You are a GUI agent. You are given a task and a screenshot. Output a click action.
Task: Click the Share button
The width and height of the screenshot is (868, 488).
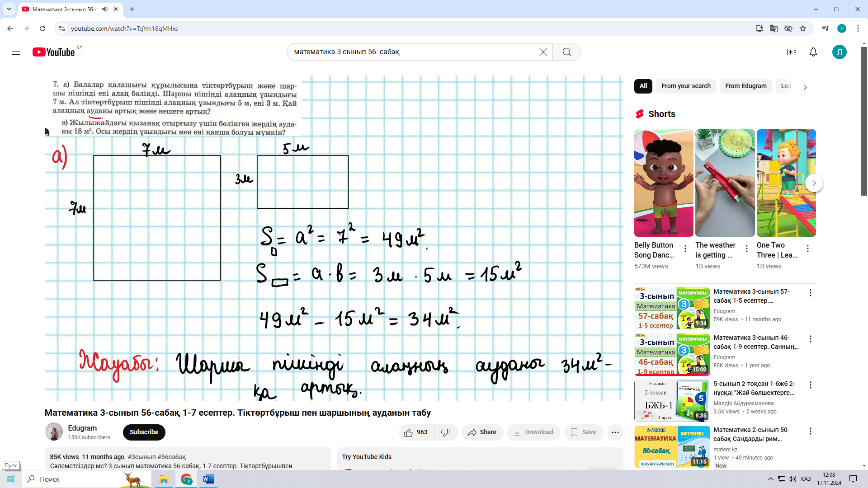click(x=482, y=432)
